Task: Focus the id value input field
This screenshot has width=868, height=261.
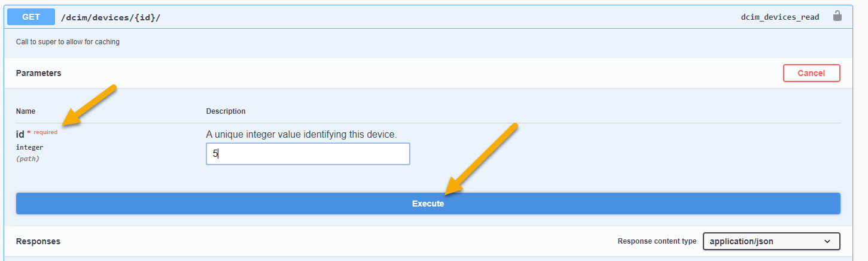Action: pos(307,154)
